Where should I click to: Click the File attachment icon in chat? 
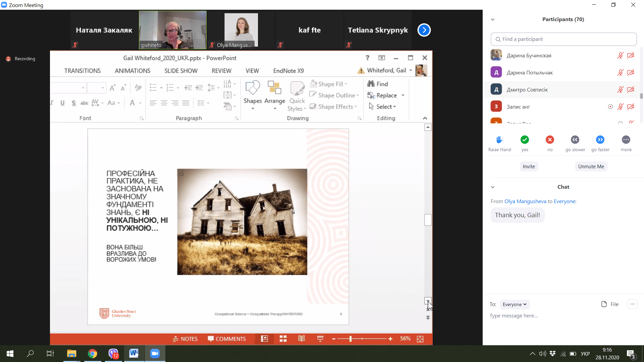pyautogui.click(x=604, y=304)
